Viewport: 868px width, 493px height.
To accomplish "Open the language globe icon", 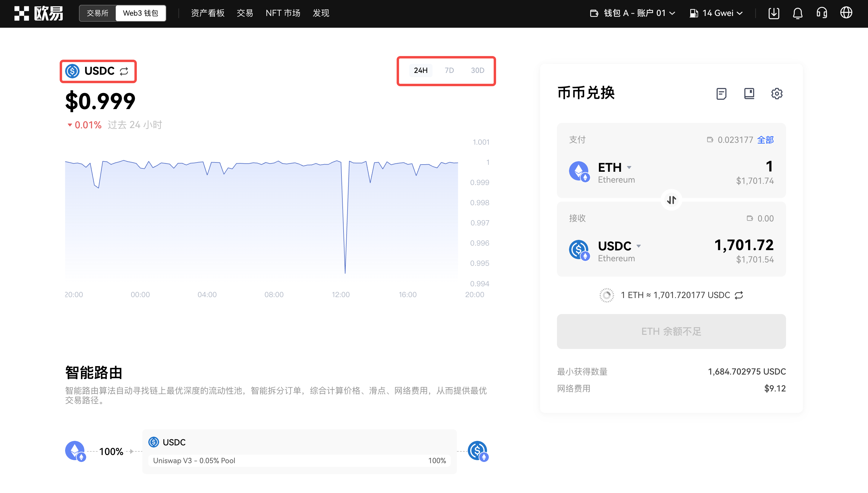I will pyautogui.click(x=846, y=13).
